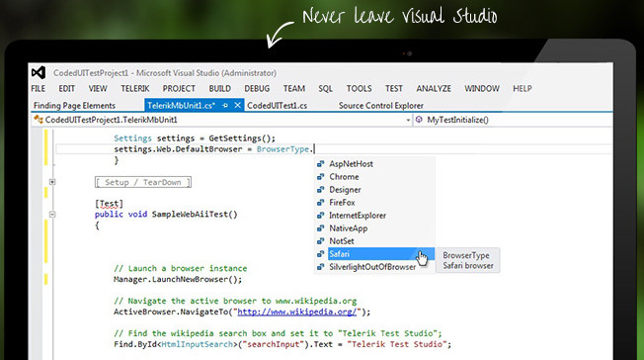644x360 pixels.
Task: Click the pin icon on TelerikMbUnit1.cs tab
Action: point(225,106)
